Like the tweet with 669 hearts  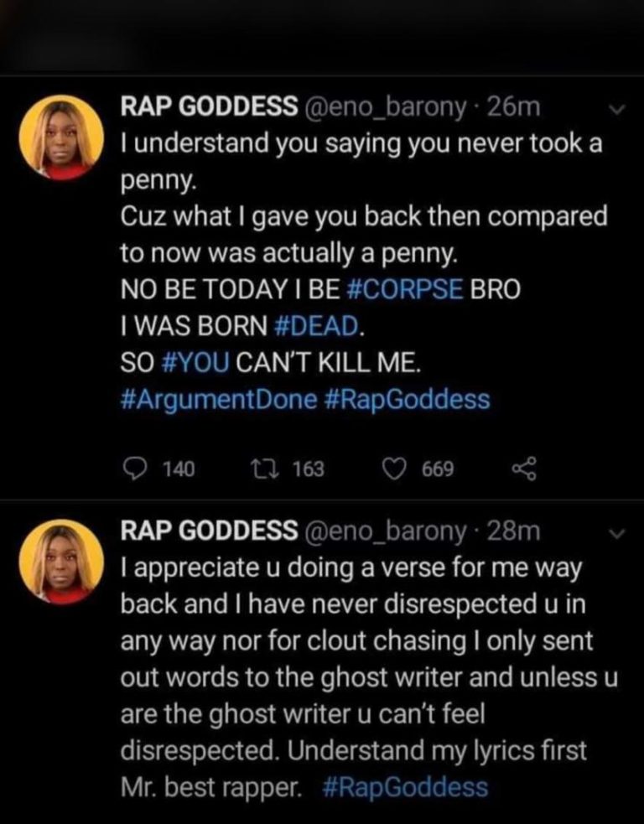pos(395,469)
